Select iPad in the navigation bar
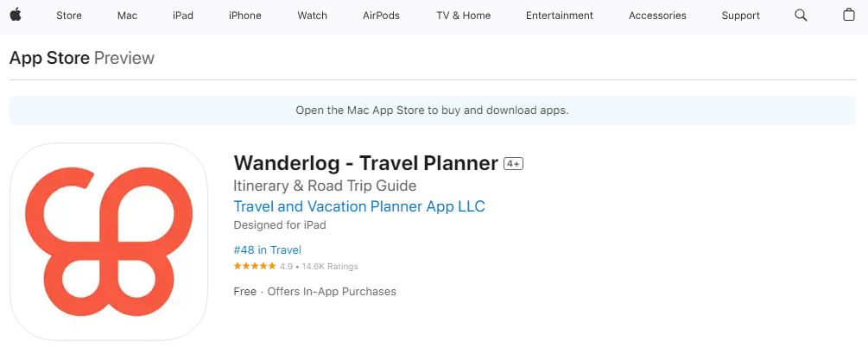 click(x=183, y=16)
